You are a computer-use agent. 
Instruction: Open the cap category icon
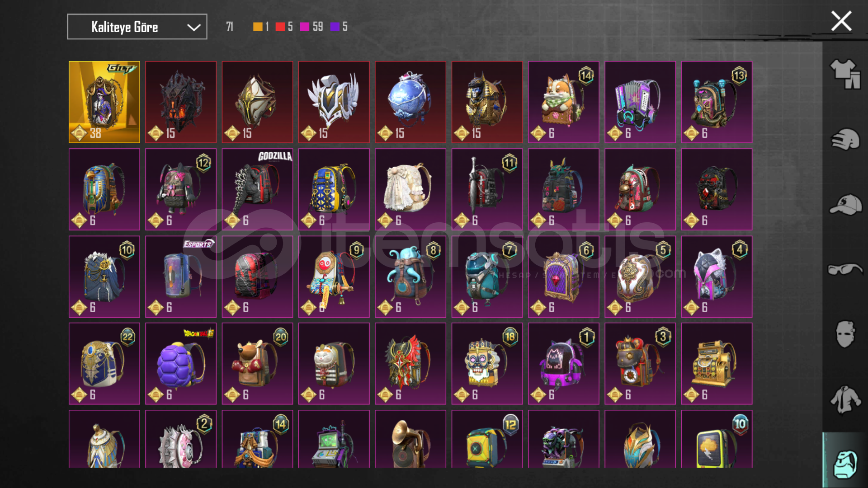point(845,205)
